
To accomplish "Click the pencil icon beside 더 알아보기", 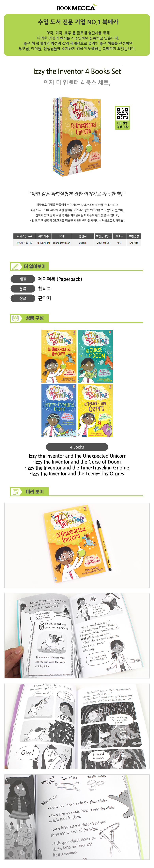I will point(16,267).
